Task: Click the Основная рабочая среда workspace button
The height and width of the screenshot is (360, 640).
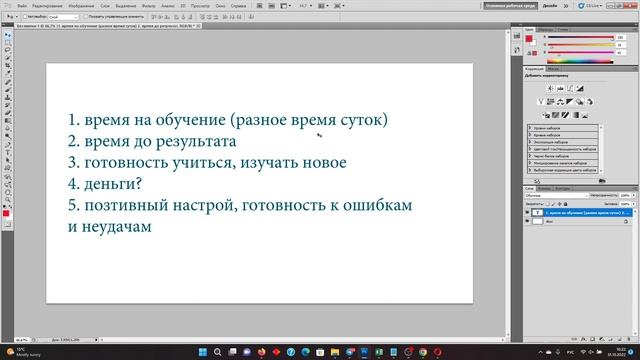Action: [x=511, y=6]
